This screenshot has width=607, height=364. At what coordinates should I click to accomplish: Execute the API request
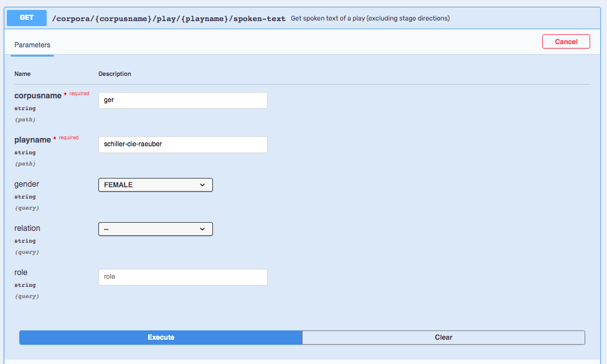pyautogui.click(x=161, y=337)
